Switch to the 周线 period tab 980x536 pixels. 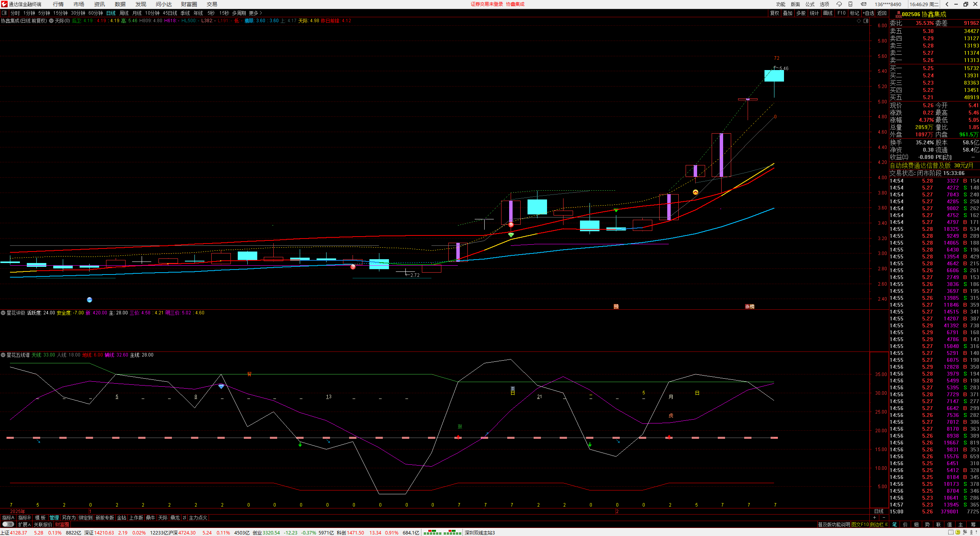point(124,13)
